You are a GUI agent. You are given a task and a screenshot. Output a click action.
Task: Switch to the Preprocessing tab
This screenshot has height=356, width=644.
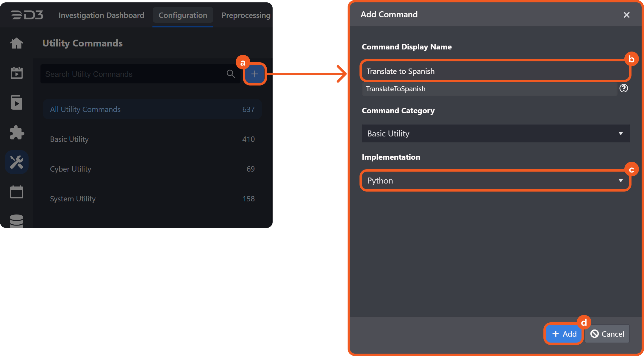[x=246, y=15]
